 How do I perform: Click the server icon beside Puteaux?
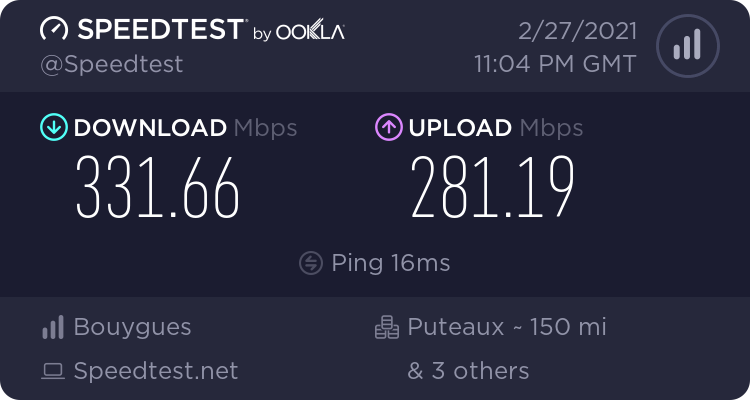(x=386, y=327)
